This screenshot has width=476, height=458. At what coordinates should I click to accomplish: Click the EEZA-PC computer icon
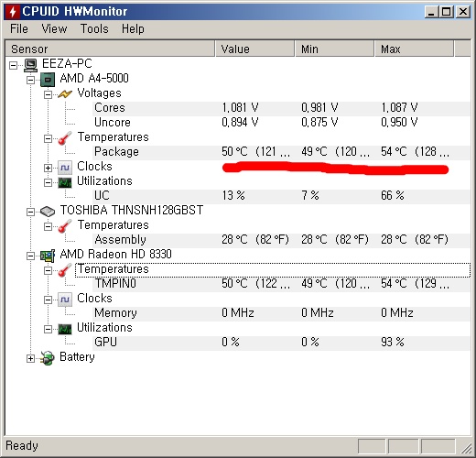(30, 65)
